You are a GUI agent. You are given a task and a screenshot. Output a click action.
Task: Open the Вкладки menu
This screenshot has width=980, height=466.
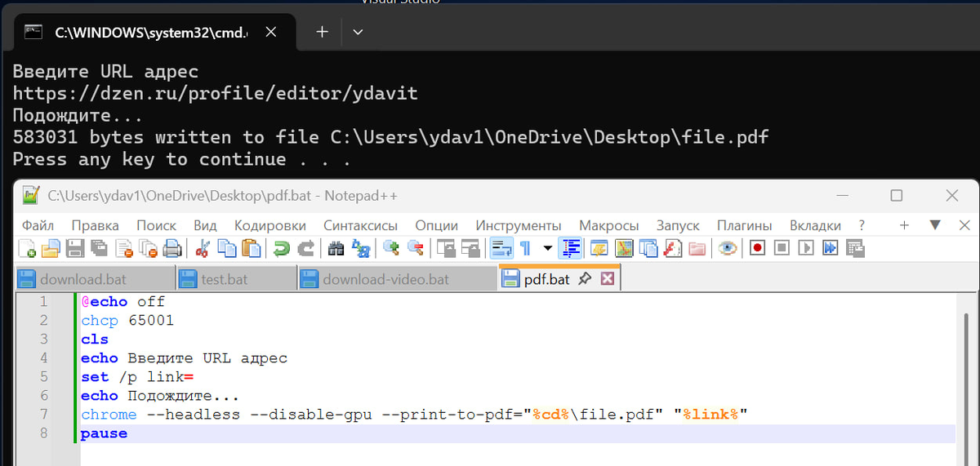pyautogui.click(x=815, y=225)
